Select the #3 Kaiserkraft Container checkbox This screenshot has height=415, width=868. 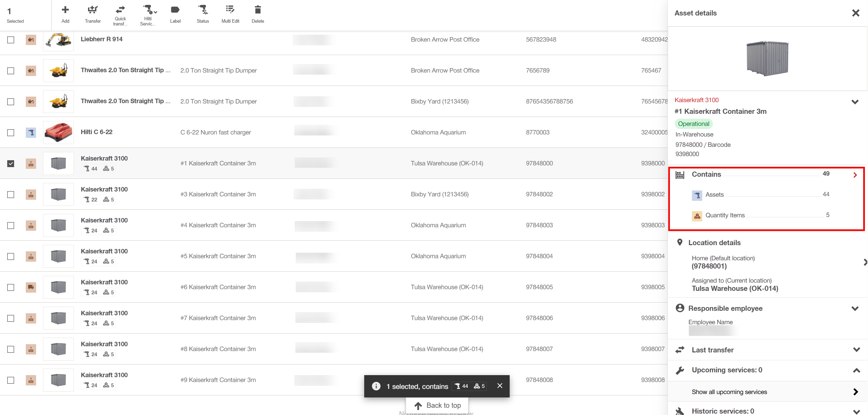pyautogui.click(x=11, y=195)
